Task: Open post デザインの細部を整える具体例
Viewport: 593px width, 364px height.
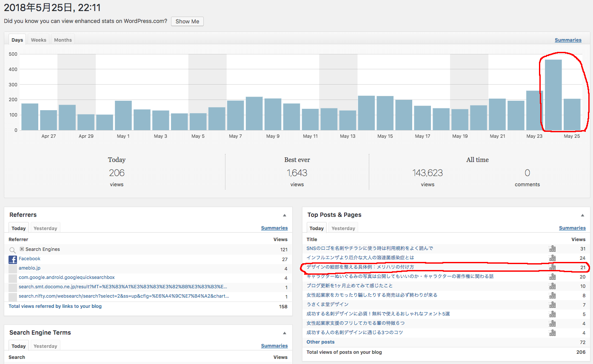Action: point(360,267)
